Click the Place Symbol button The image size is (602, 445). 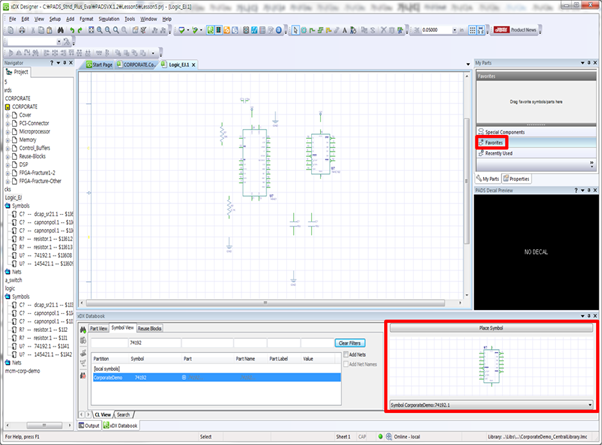[x=491, y=328]
